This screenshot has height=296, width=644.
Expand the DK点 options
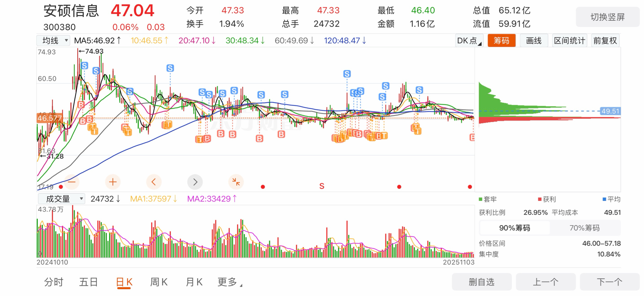[469, 41]
